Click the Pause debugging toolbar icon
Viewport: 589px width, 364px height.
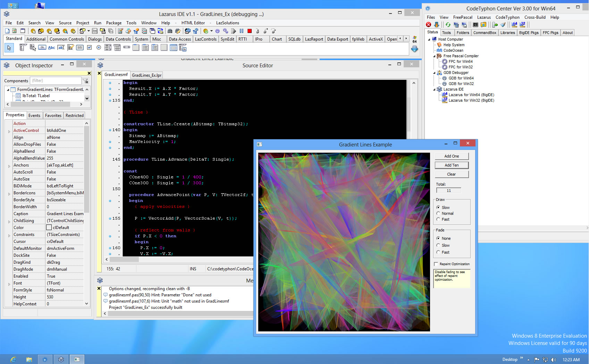coord(242,31)
